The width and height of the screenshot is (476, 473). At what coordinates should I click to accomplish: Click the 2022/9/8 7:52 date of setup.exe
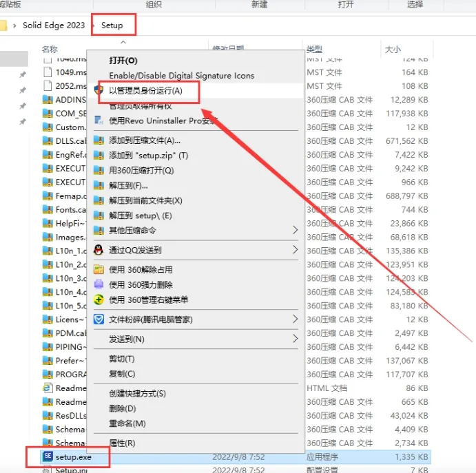[238, 456]
